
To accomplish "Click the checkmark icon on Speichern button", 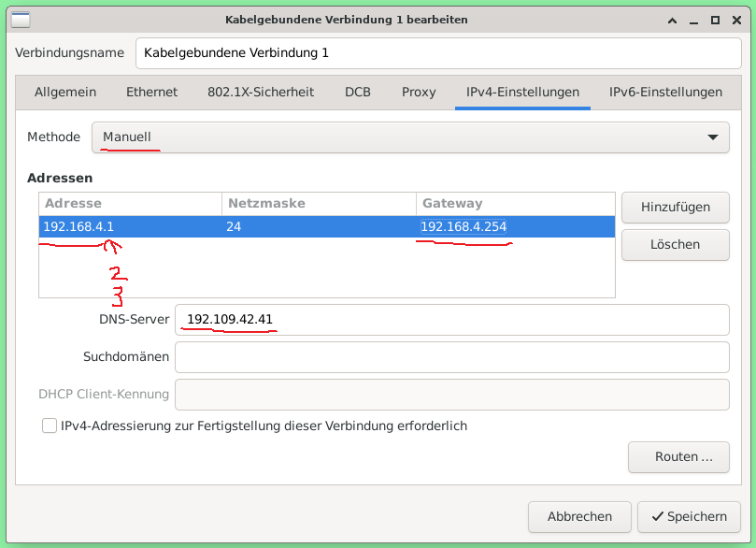I will coord(657,516).
